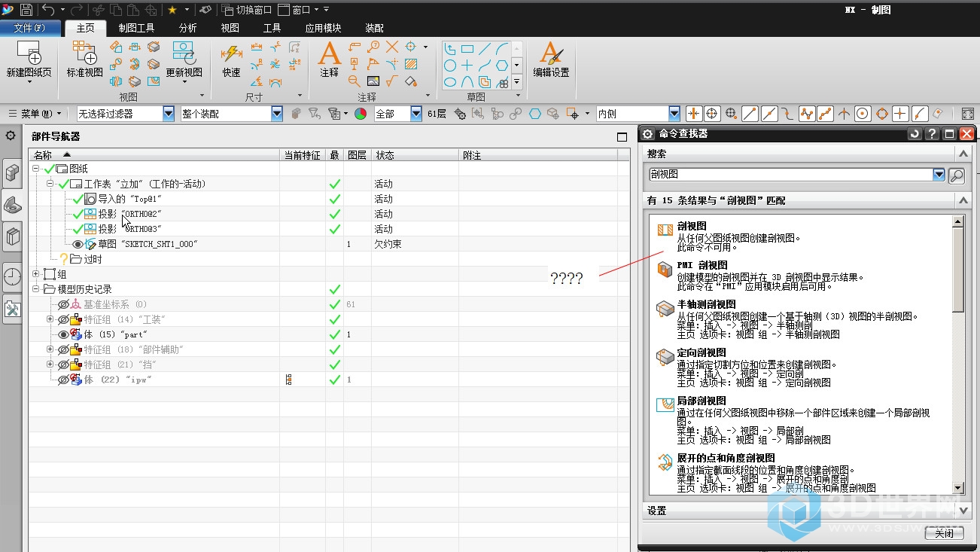Toggle visibility of 特征组 (18) 部件辅助
The image size is (980, 552).
pyautogui.click(x=63, y=349)
